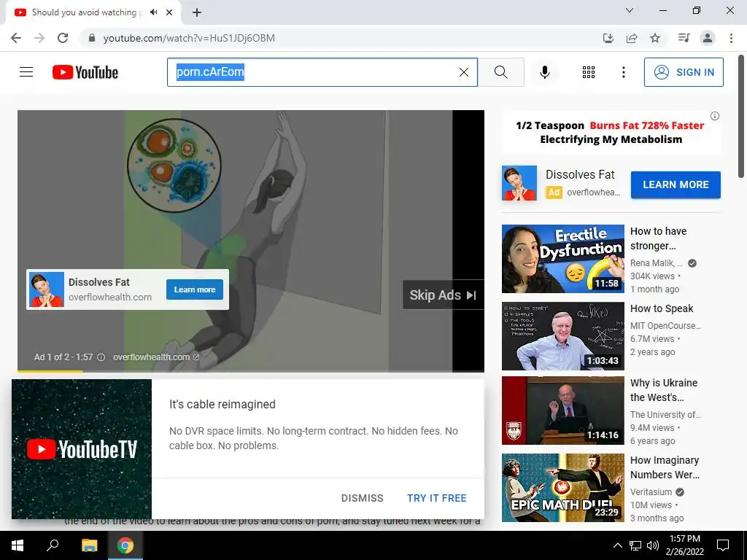
Task: Click the address bar URL
Action: point(189,38)
